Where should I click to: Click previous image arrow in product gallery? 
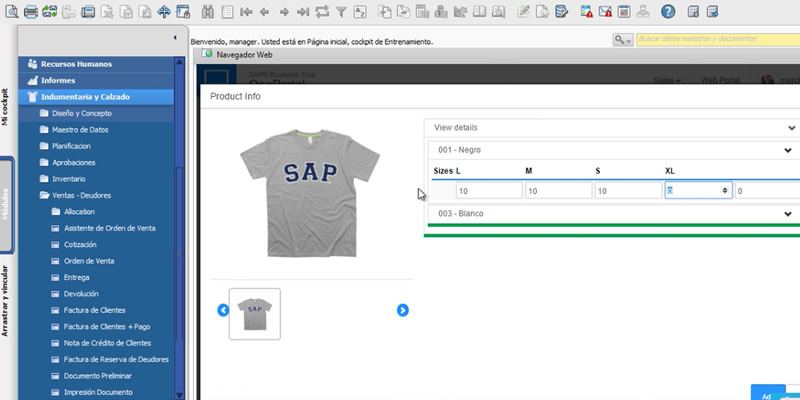point(223,310)
